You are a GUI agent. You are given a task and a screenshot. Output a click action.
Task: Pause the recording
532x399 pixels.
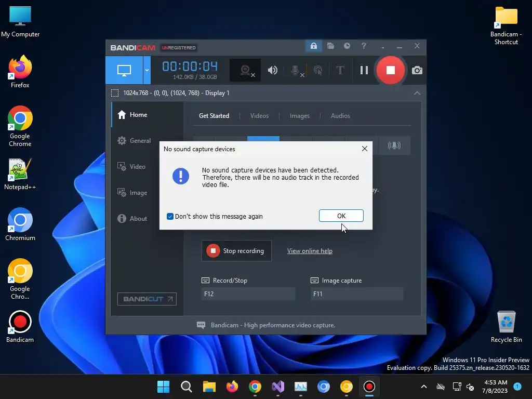pyautogui.click(x=364, y=70)
